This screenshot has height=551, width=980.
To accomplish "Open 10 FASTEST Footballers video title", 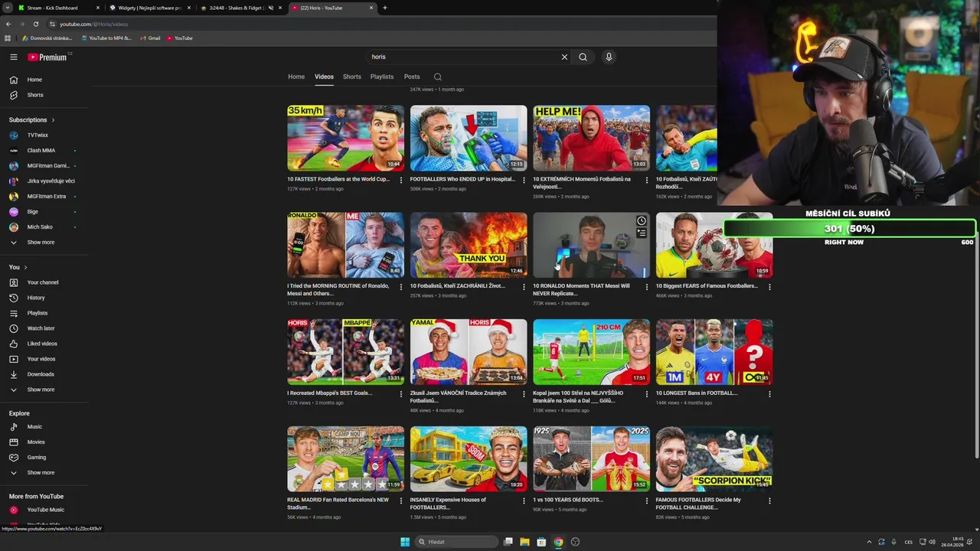I will (x=338, y=179).
